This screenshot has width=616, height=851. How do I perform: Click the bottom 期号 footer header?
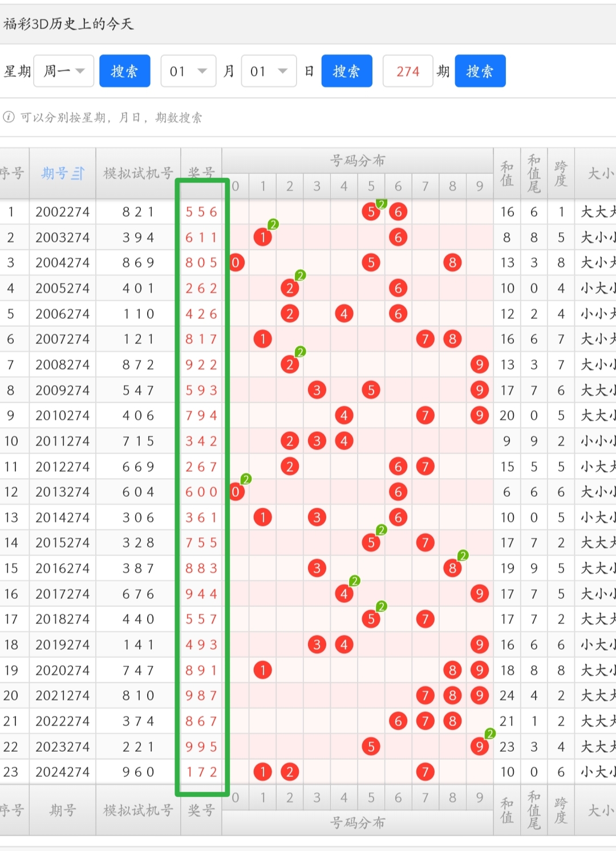tap(62, 810)
